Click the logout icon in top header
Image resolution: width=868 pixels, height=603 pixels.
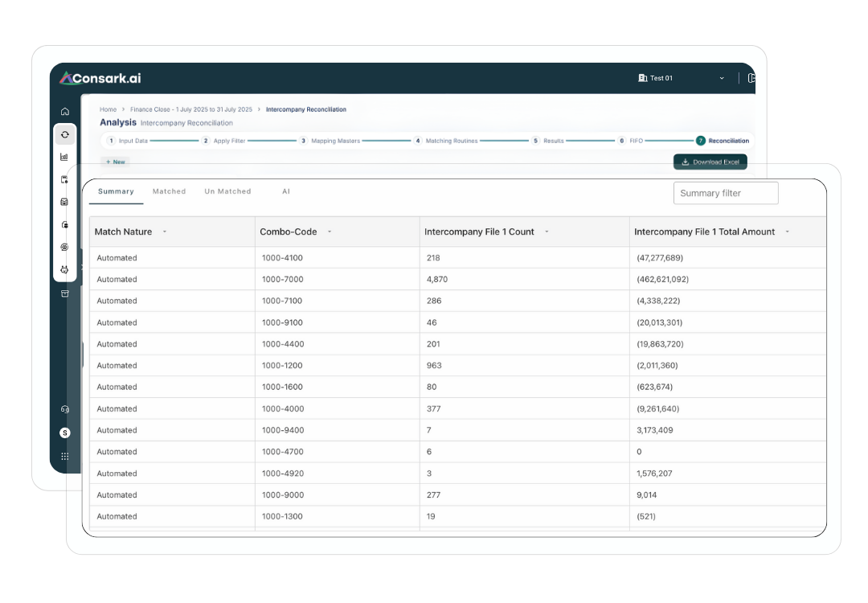(751, 78)
